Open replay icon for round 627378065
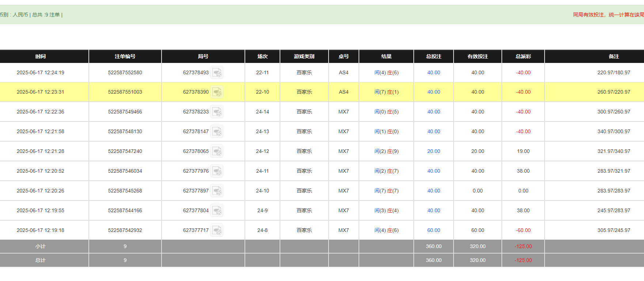The height and width of the screenshot is (281, 644). pos(217,151)
